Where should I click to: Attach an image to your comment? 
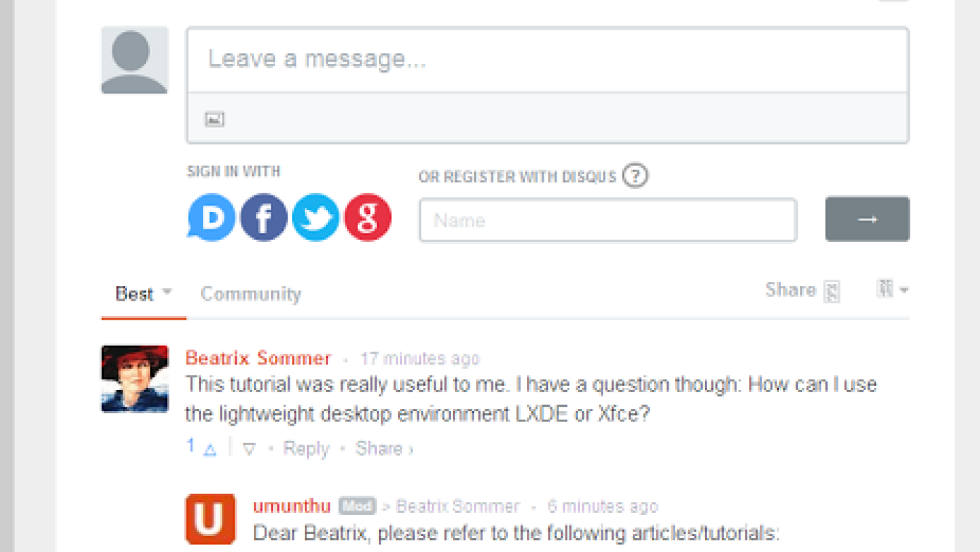215,118
